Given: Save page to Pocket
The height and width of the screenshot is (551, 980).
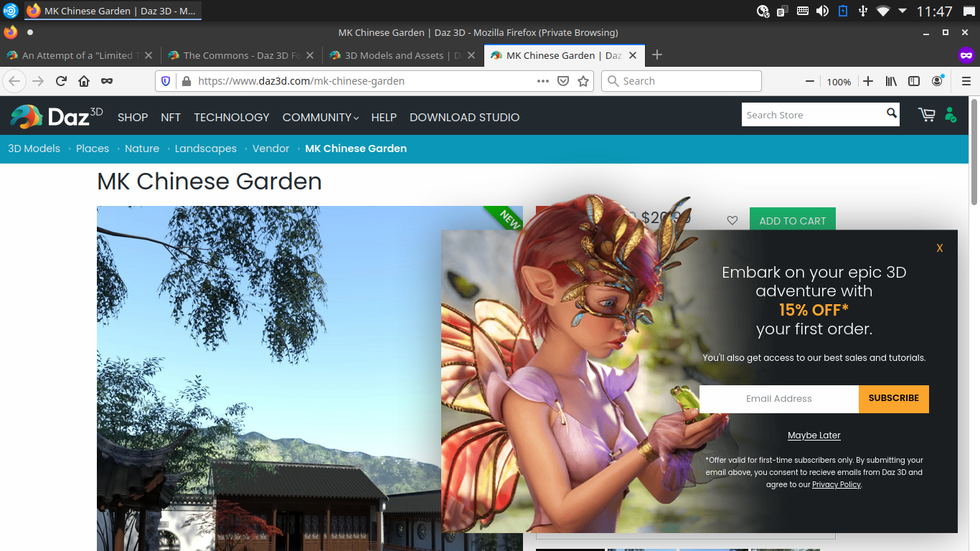Looking at the screenshot, I should pyautogui.click(x=563, y=81).
